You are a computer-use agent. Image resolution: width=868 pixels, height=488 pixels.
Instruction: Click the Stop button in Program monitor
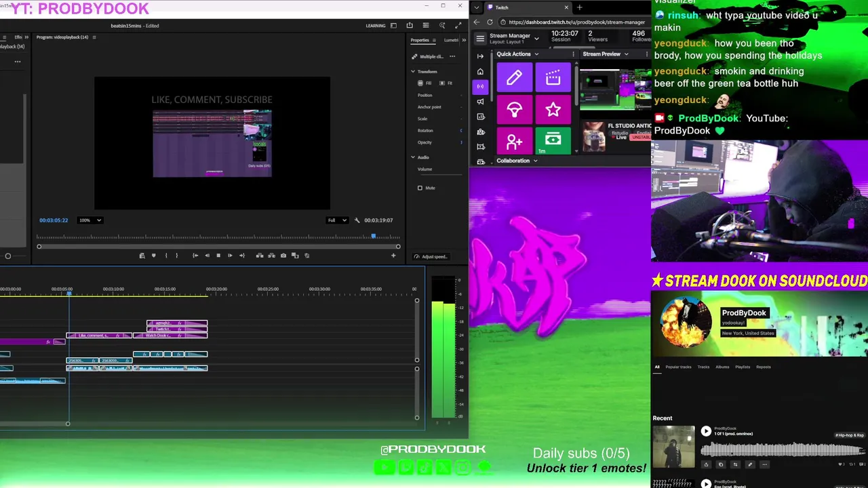click(218, 256)
